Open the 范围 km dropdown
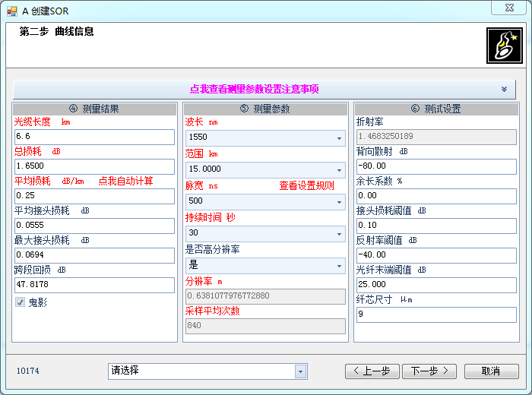The height and width of the screenshot is (395, 532). (338, 170)
